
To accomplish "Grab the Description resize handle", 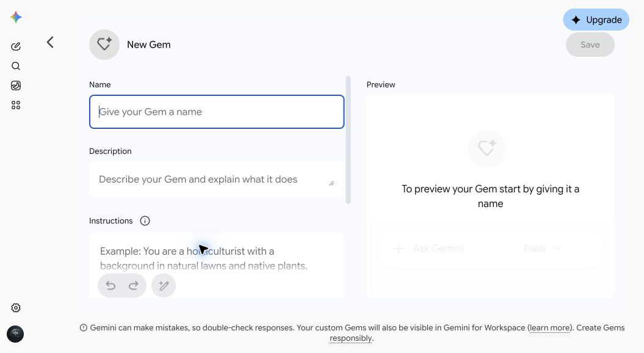I will [x=331, y=183].
